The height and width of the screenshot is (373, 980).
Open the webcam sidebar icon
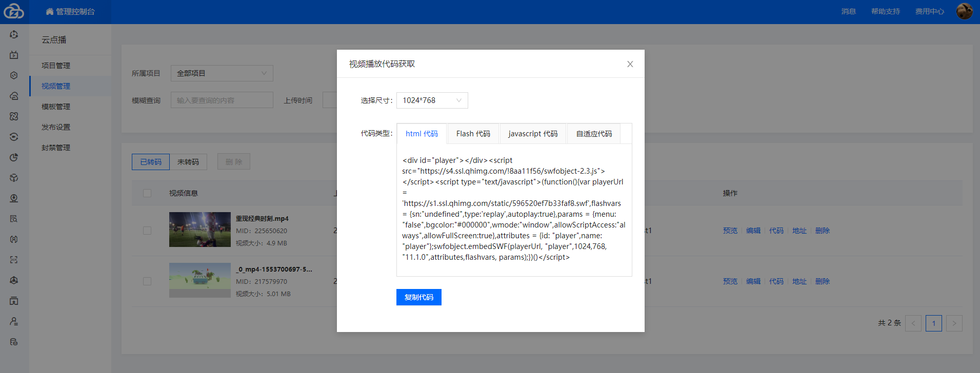[14, 198]
